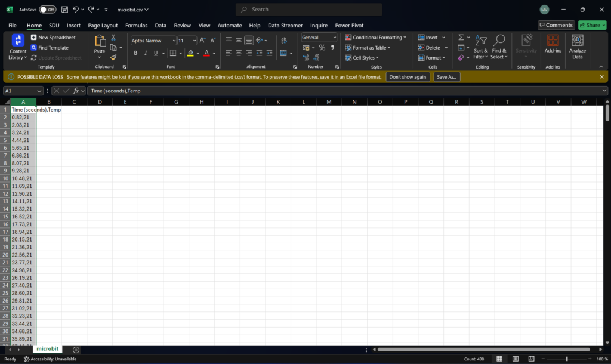Open Find & Select magnifier icon
The height and width of the screenshot is (364, 611).
point(499,41)
